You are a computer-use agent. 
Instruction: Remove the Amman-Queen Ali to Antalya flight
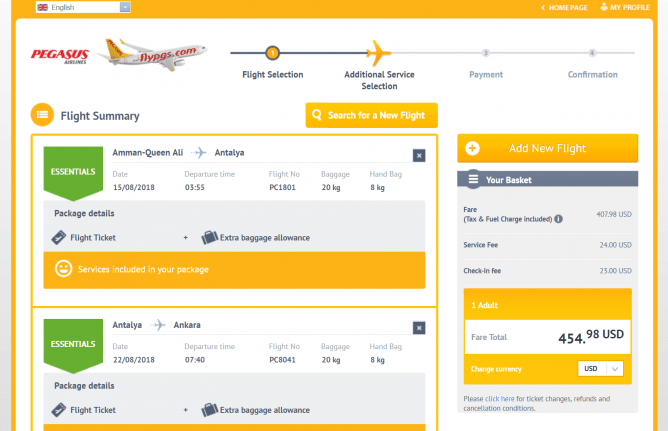[419, 155]
